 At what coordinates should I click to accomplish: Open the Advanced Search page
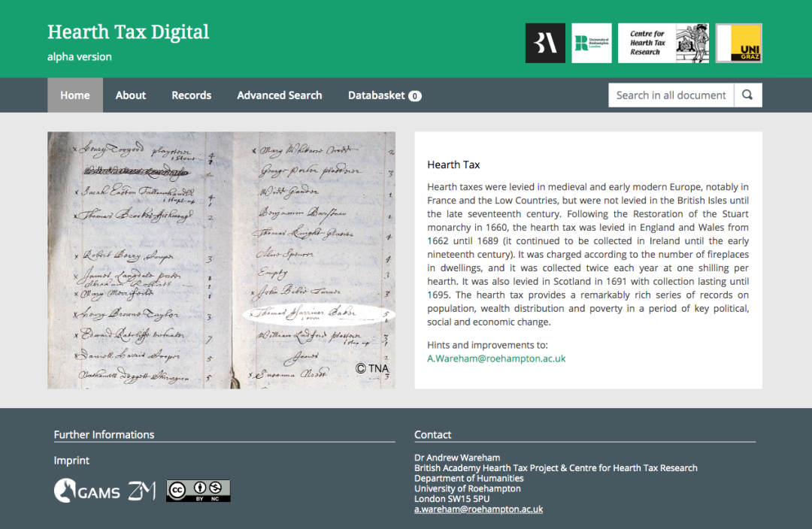(x=280, y=95)
